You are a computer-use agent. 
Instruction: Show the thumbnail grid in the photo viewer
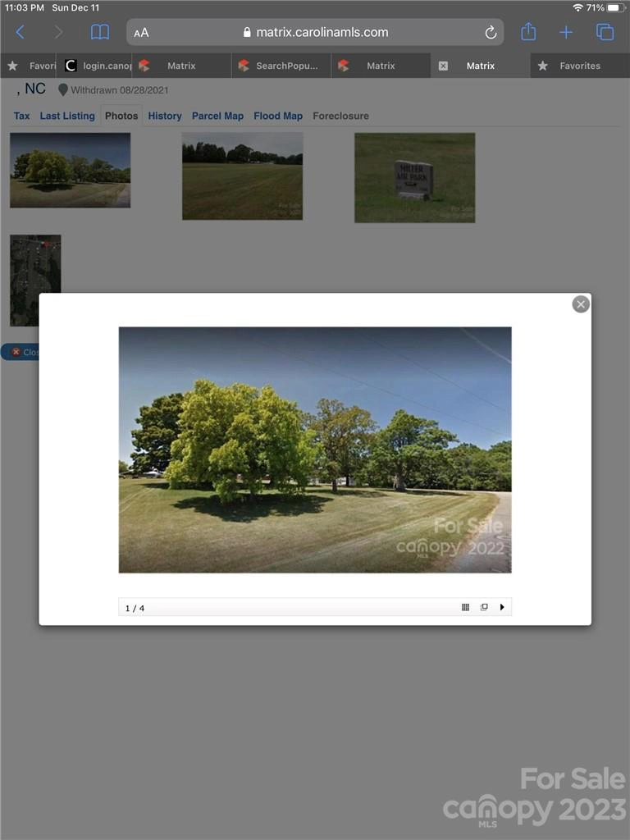tap(465, 607)
